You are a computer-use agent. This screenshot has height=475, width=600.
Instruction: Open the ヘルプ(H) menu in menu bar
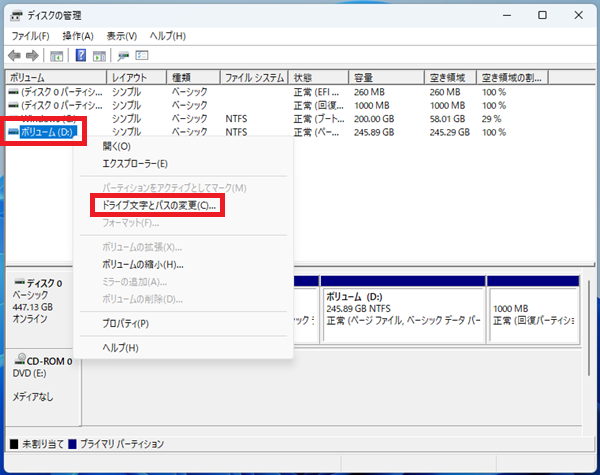pyautogui.click(x=168, y=36)
